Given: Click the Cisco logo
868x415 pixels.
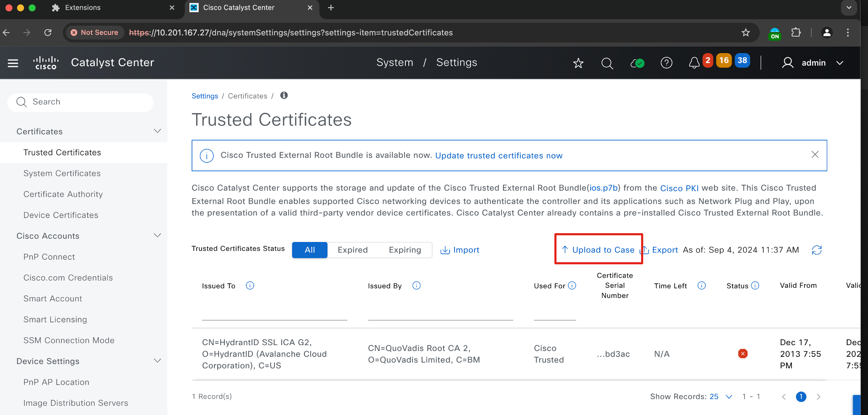Looking at the screenshot, I should coord(46,63).
